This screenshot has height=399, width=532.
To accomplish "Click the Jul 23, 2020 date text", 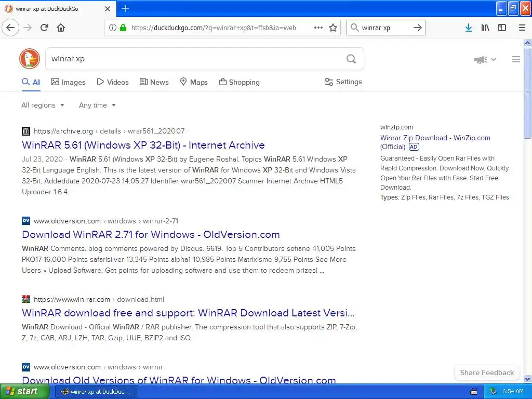I will (x=43, y=159).
